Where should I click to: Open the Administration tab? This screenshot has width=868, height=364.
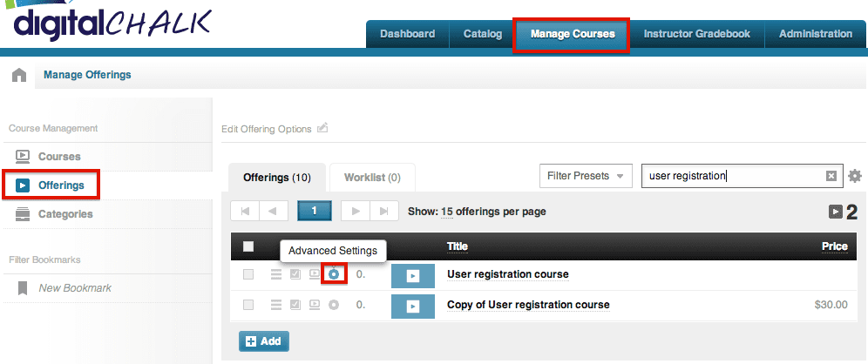point(816,34)
